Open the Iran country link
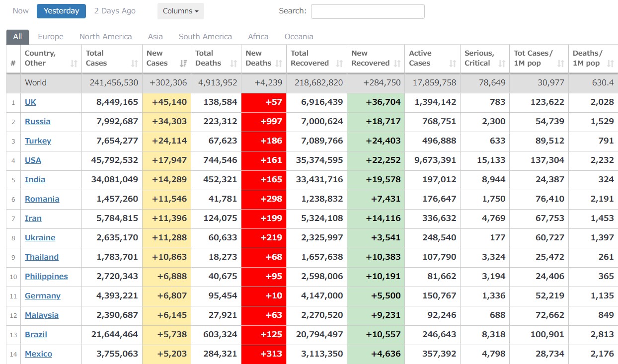The width and height of the screenshot is (618, 364). (x=33, y=218)
